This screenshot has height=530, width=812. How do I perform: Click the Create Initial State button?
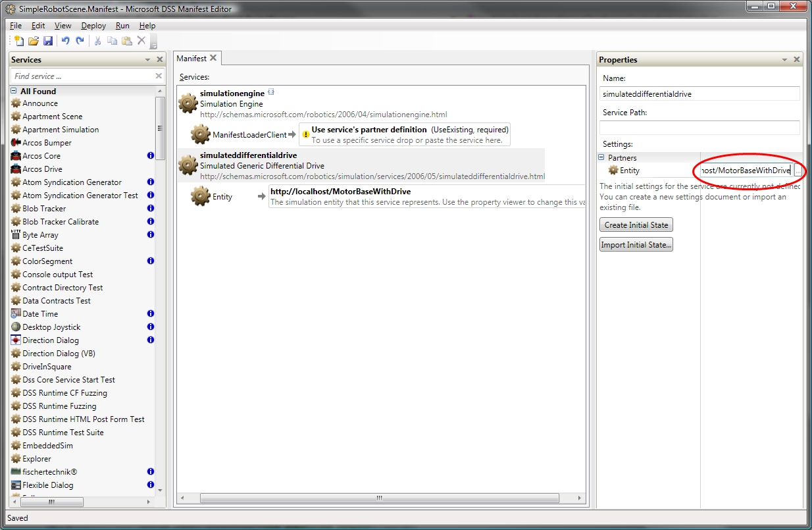point(636,225)
